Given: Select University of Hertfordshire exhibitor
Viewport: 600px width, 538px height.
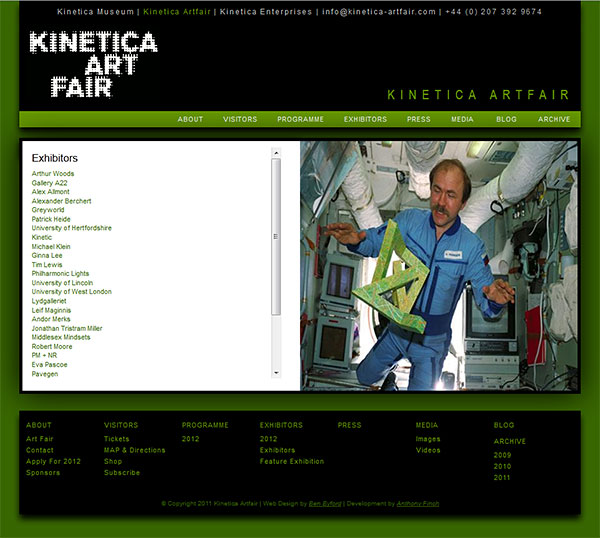Looking at the screenshot, I should coord(71,228).
